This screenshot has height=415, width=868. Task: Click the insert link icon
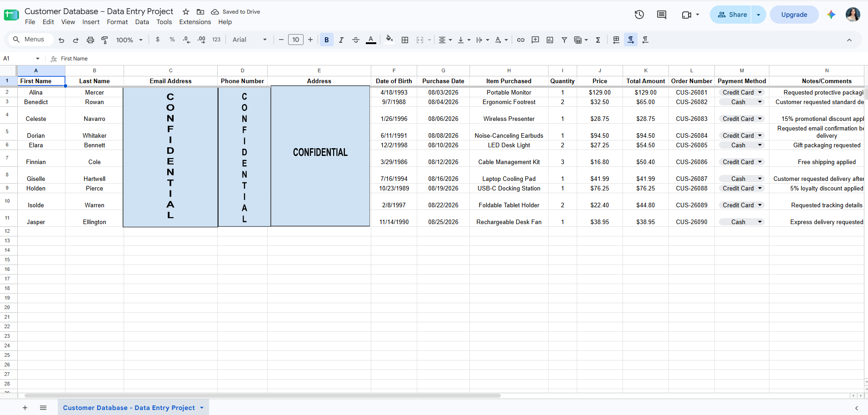521,40
